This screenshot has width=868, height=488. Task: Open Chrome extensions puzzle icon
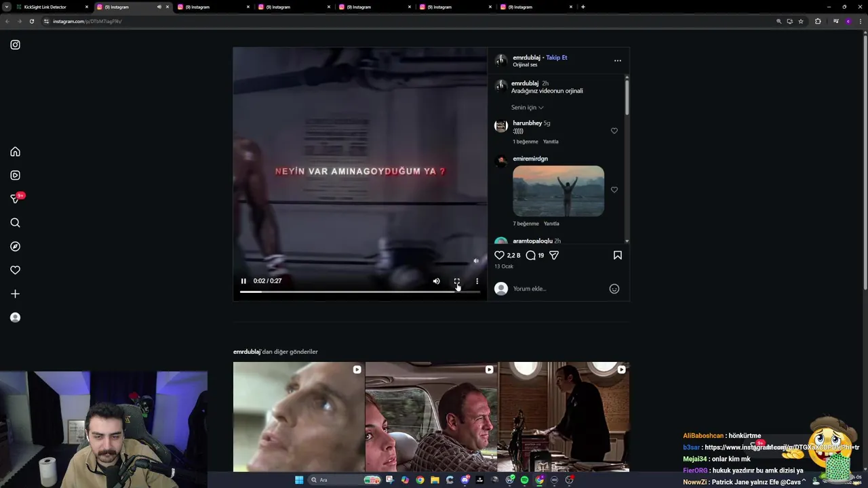pyautogui.click(x=818, y=21)
